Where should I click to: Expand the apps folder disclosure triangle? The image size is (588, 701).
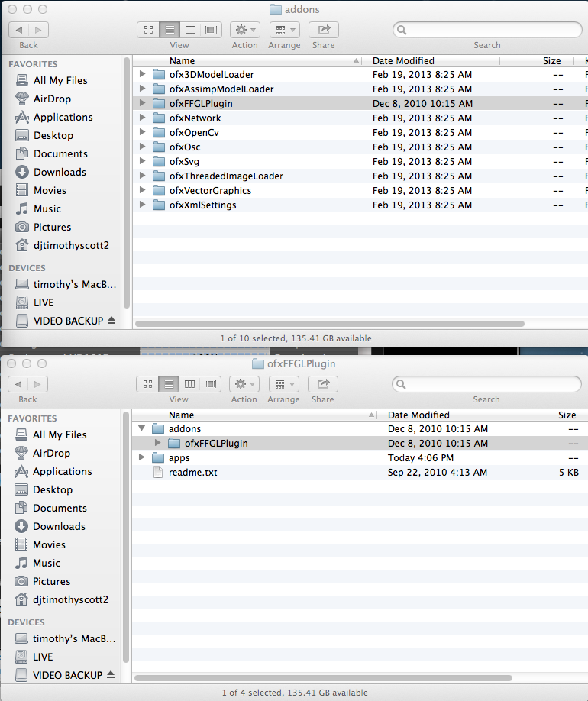tap(142, 458)
